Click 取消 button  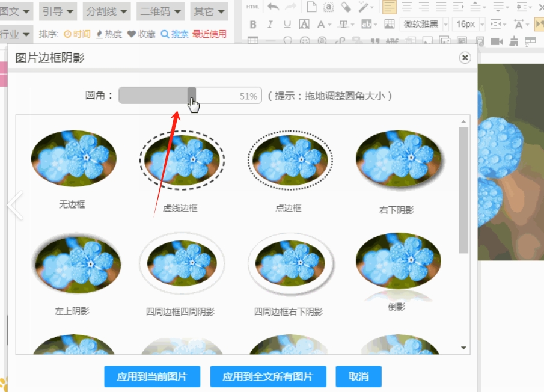tap(359, 376)
